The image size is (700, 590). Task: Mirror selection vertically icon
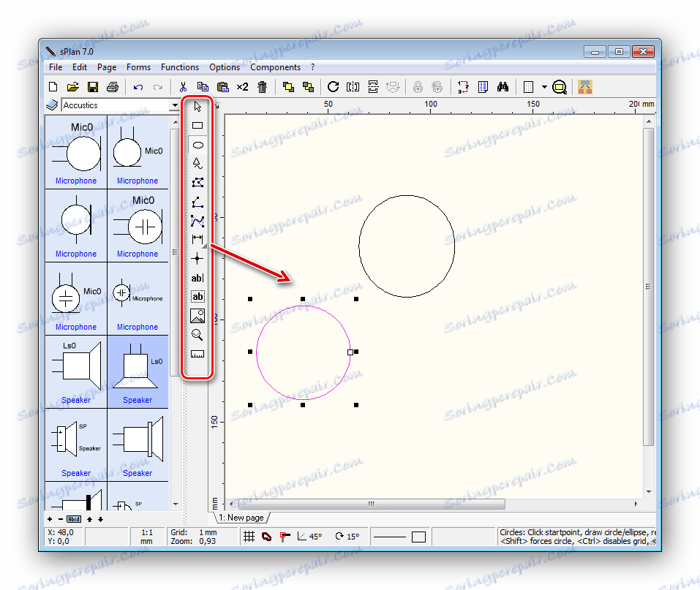pyautogui.click(x=373, y=87)
